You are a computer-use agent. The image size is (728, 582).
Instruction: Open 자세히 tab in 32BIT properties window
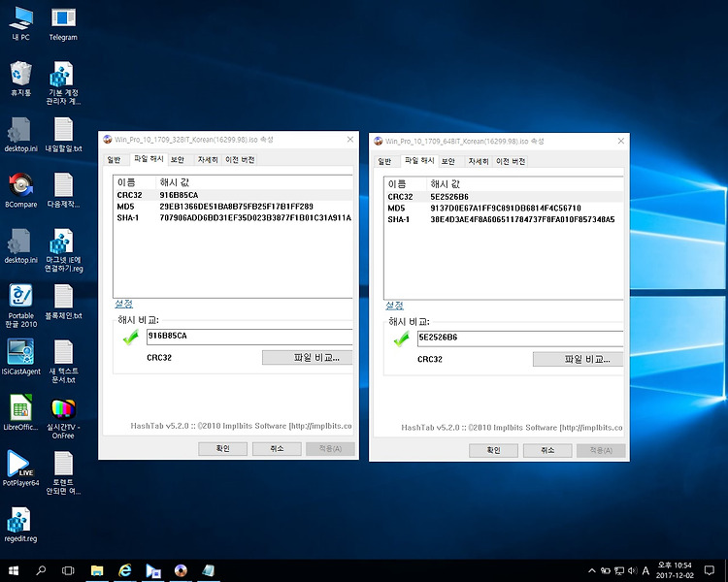click(207, 160)
